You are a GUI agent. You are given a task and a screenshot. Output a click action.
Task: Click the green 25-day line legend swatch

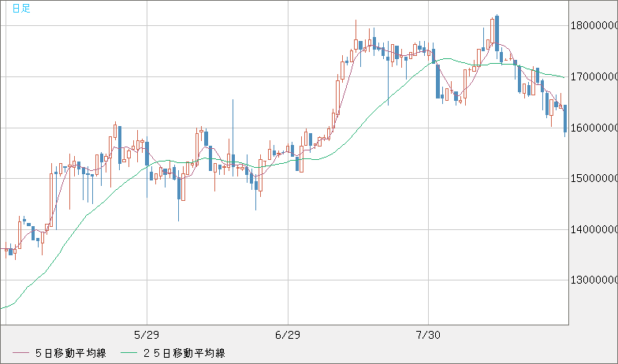pos(128,353)
